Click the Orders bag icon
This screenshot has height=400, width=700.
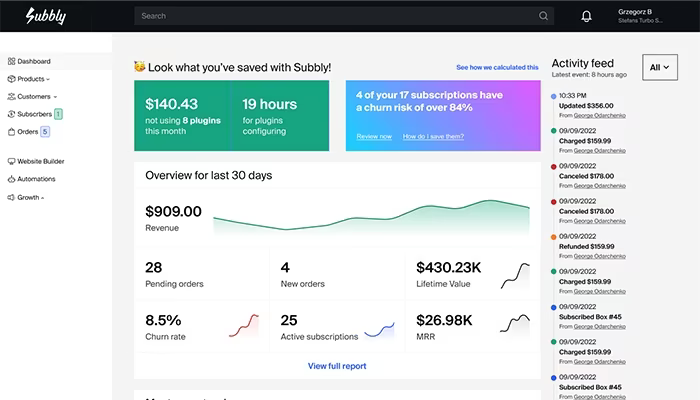point(12,132)
